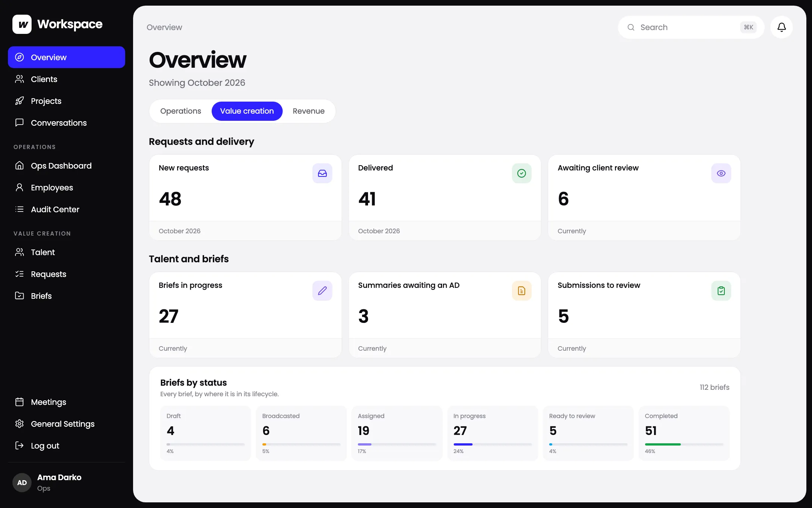Open the Ama Darko profile
This screenshot has width=812, height=508.
pos(67,483)
